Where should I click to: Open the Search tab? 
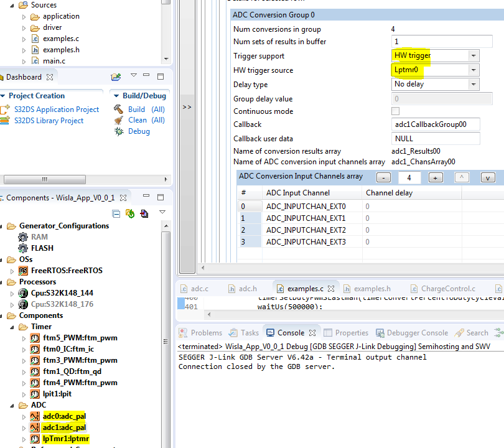[471, 333]
